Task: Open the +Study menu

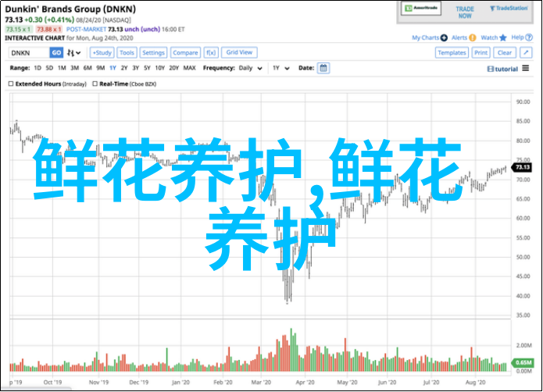Action: tap(102, 53)
